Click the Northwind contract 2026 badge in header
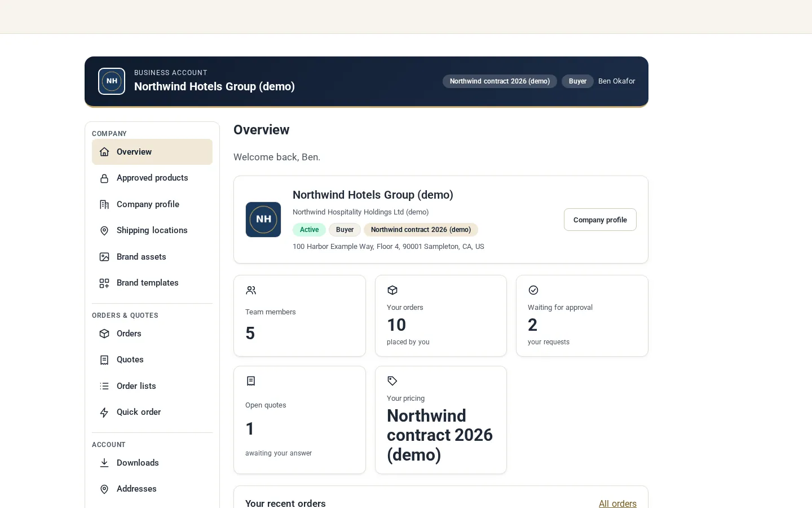Screen dimensions: 812x508 click(500, 81)
